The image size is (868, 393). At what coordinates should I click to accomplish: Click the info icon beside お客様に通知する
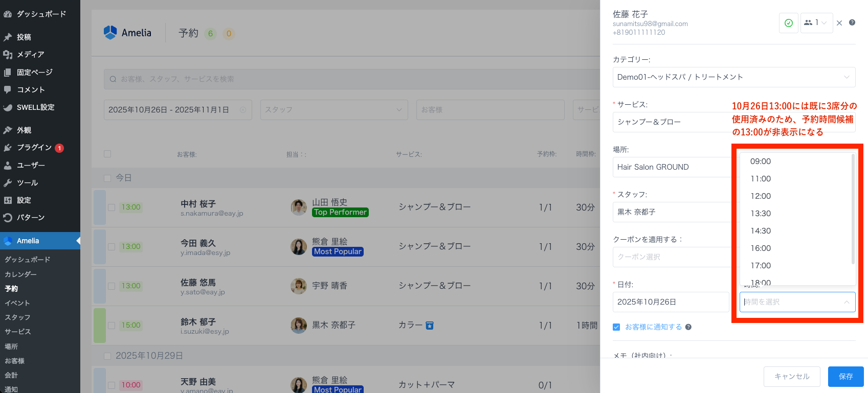[688, 327]
